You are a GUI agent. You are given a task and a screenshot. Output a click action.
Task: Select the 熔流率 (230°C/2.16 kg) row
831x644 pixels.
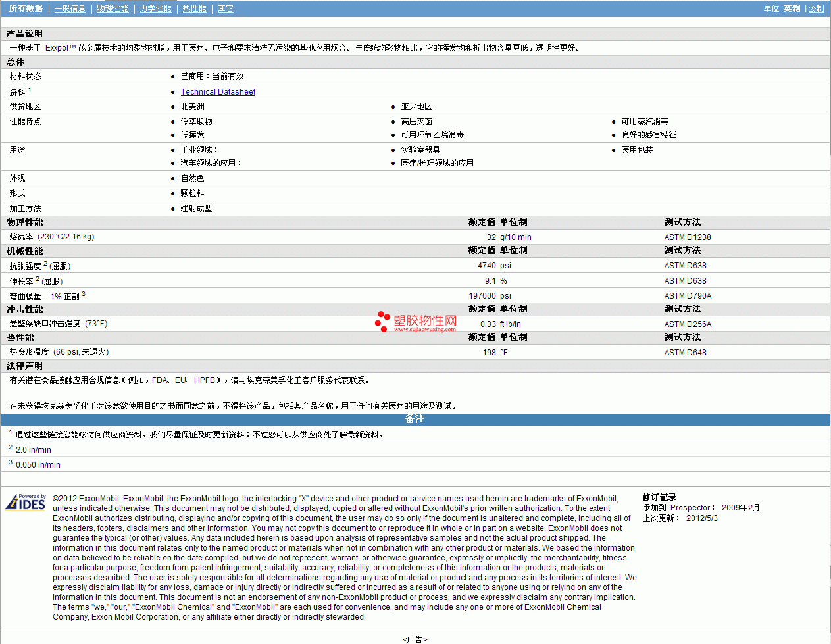[415, 237]
